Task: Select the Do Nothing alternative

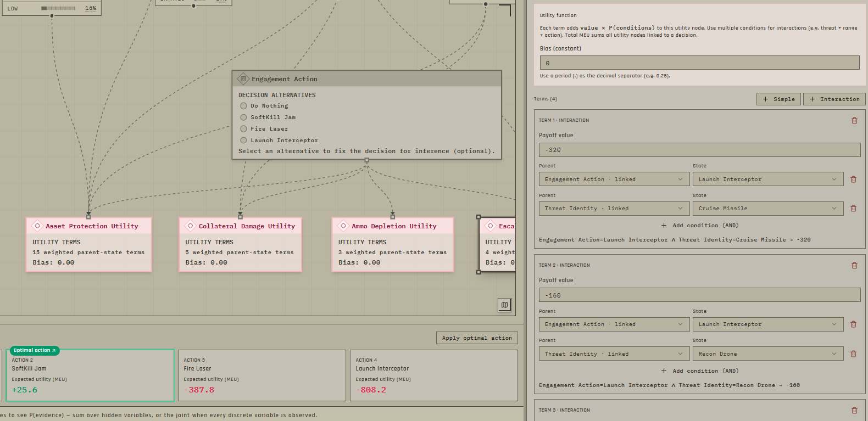Action: 243,106
